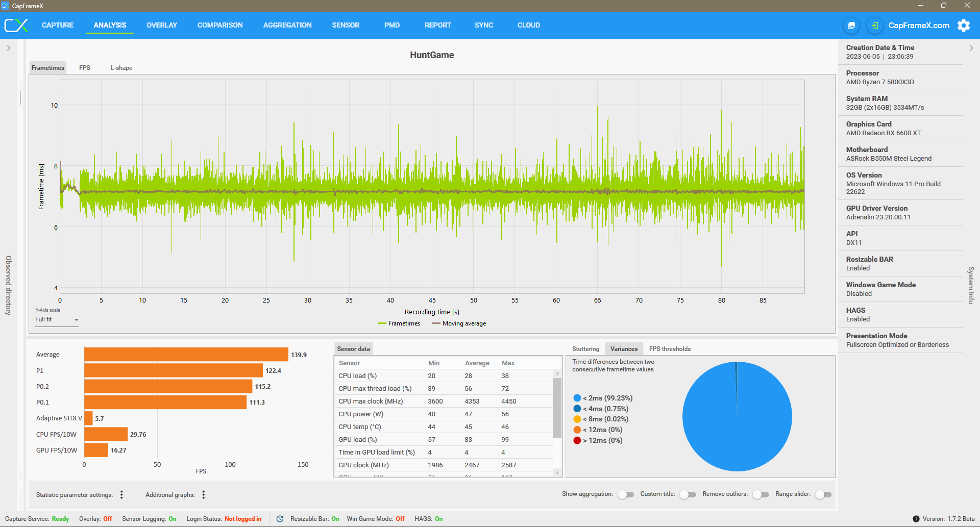
Task: Click sensor table scroll up arrow
Action: coord(557,374)
